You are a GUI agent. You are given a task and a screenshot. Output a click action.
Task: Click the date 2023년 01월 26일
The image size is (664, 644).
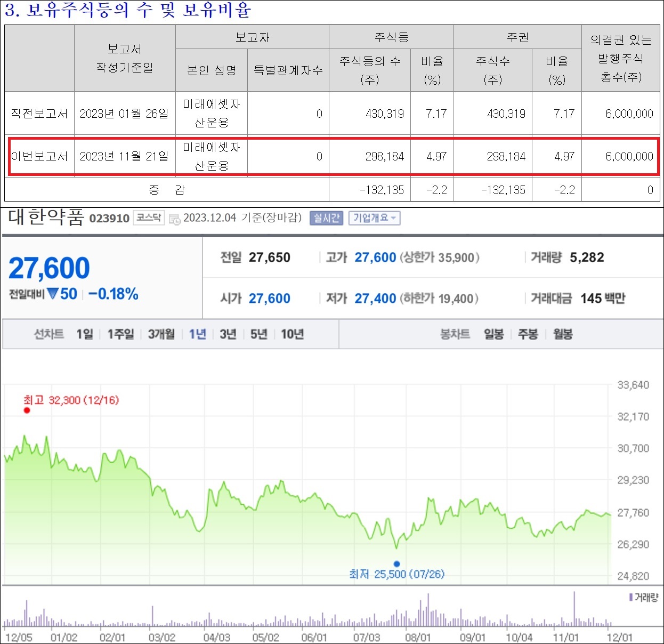tap(124, 114)
